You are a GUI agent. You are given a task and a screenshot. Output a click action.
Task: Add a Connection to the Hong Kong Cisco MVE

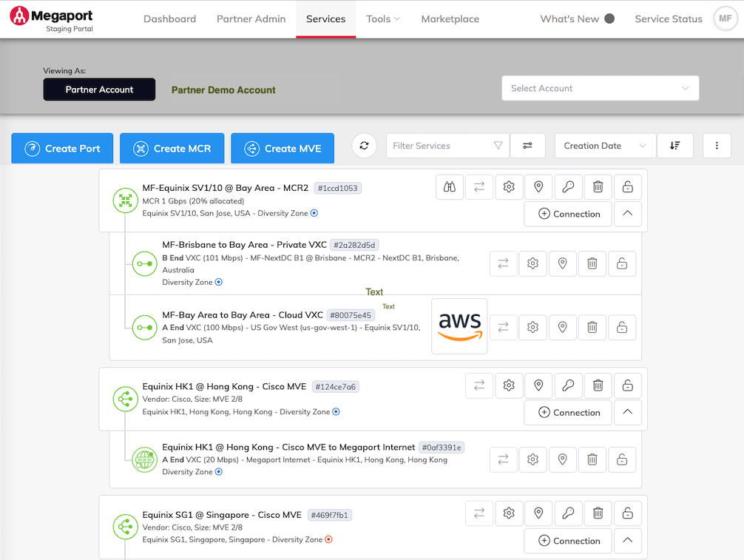coord(567,412)
